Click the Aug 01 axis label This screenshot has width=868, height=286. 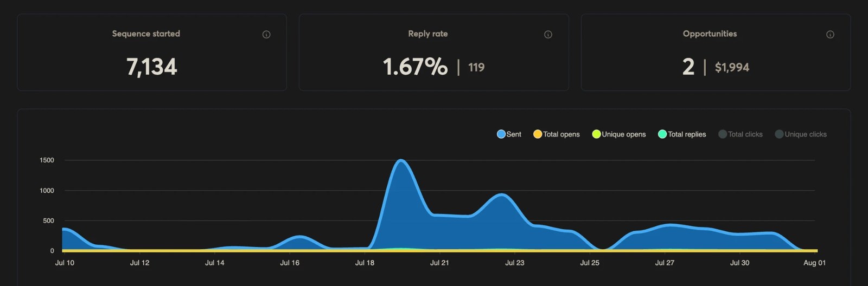coord(814,263)
